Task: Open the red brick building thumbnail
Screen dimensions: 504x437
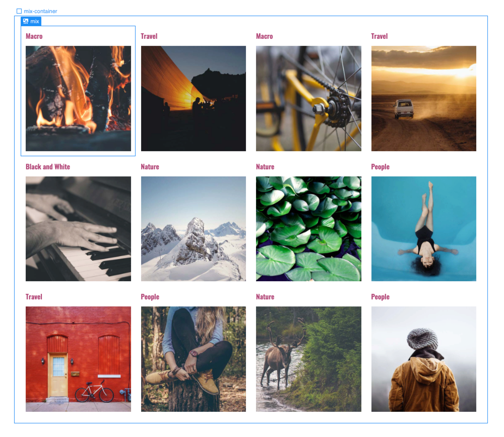Action: point(79,359)
